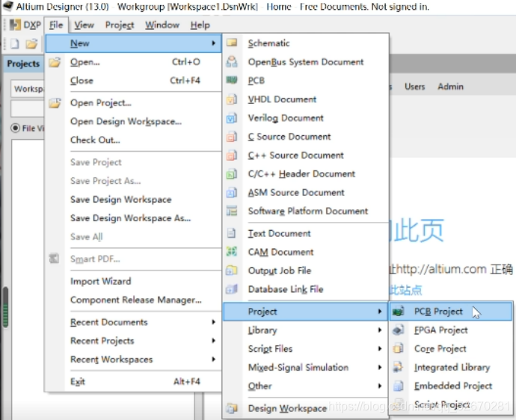Click the Embedded Project icon
This screenshot has width=516, height=420.
(398, 386)
